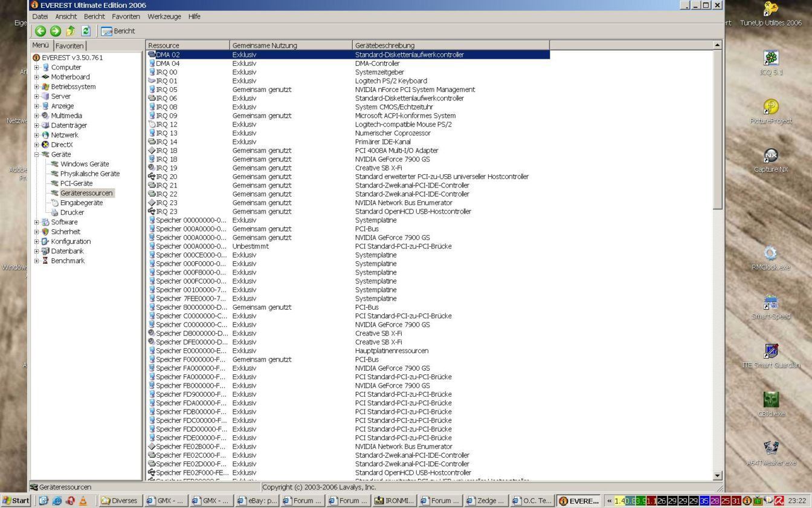Open the Ansicht menu
This screenshot has width=812, height=508.
click(x=66, y=16)
